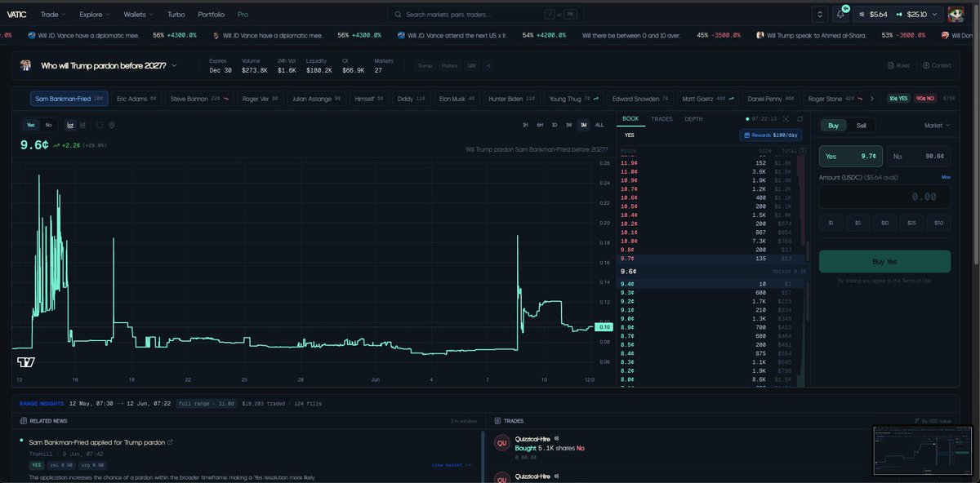The image size is (980, 483).
Task: Click the Buy Yes button
Action: (884, 261)
